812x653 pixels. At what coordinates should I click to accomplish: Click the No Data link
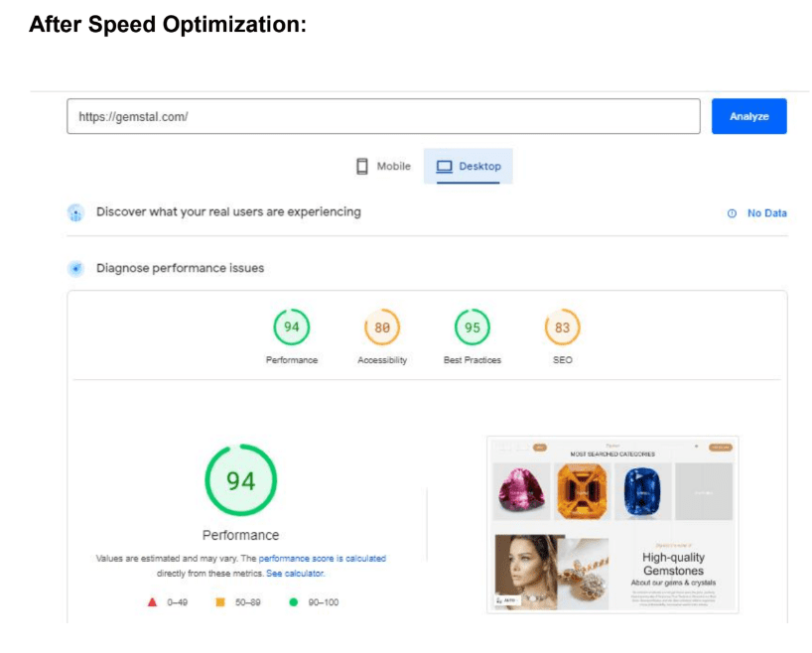766,213
